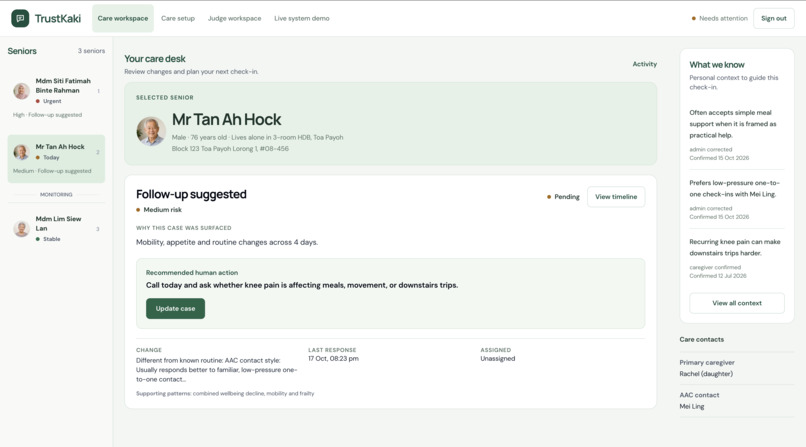This screenshot has width=806, height=447.
Task: Click 'Prefers low-pressure one-to-one check-ins' note
Action: point(735,189)
